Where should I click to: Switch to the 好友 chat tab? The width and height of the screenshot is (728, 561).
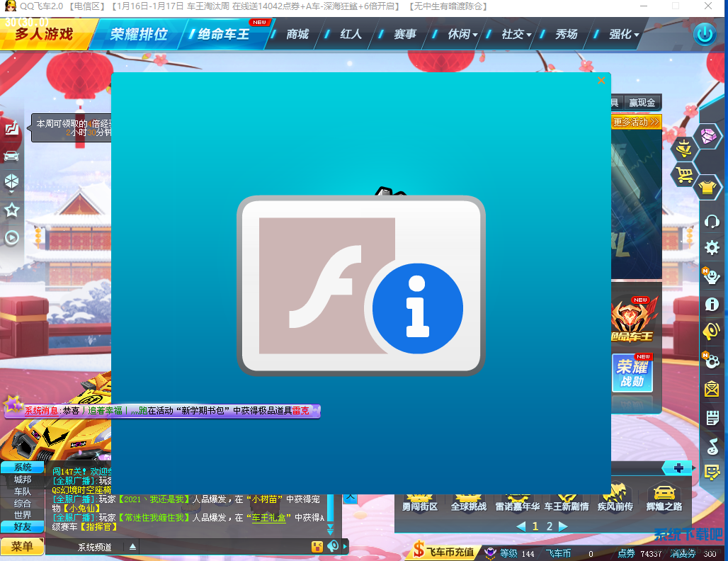22,526
